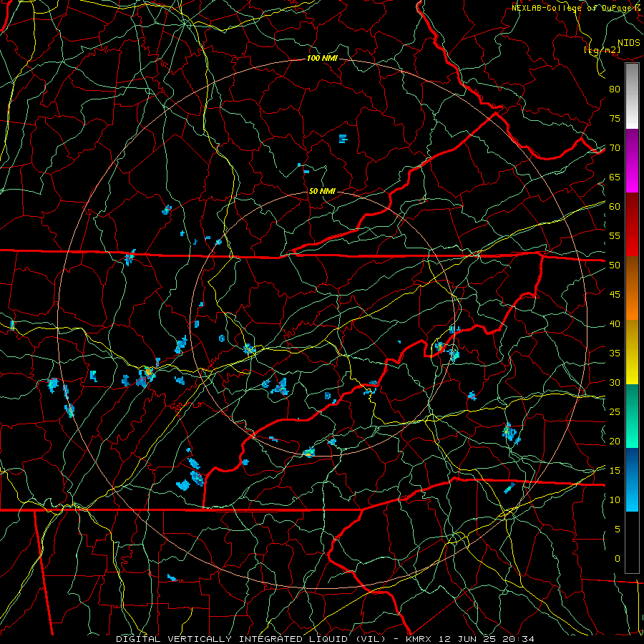Click the magenta-purple segment of the color bar
The image size is (644, 644).
pos(632,160)
